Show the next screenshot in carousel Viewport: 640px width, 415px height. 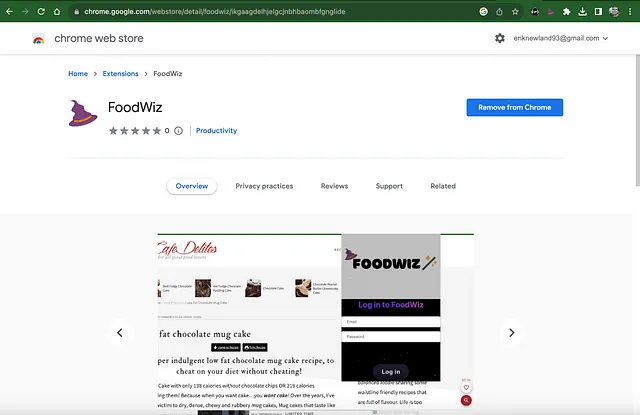tap(511, 333)
